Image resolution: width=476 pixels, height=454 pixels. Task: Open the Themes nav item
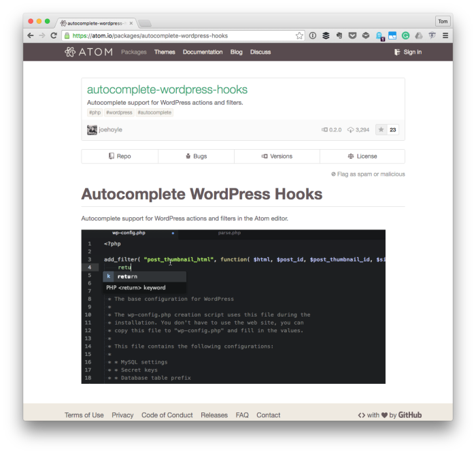pyautogui.click(x=165, y=52)
